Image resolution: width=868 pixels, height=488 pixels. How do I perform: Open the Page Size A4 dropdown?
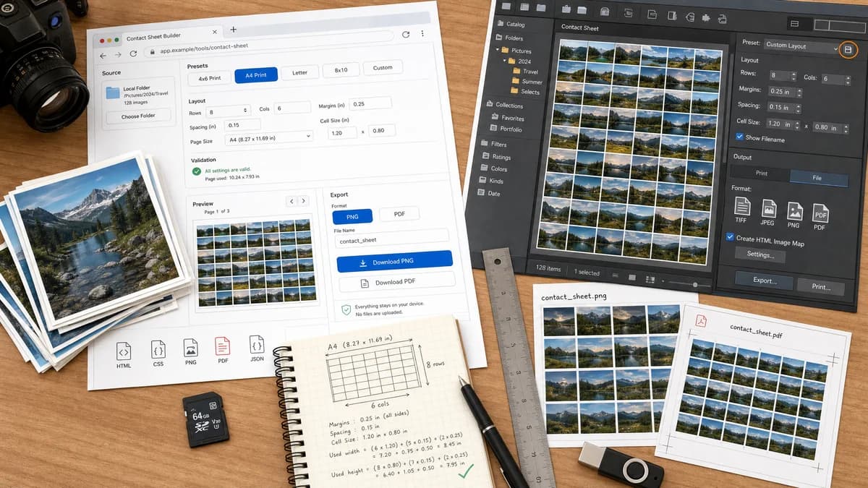click(x=267, y=140)
